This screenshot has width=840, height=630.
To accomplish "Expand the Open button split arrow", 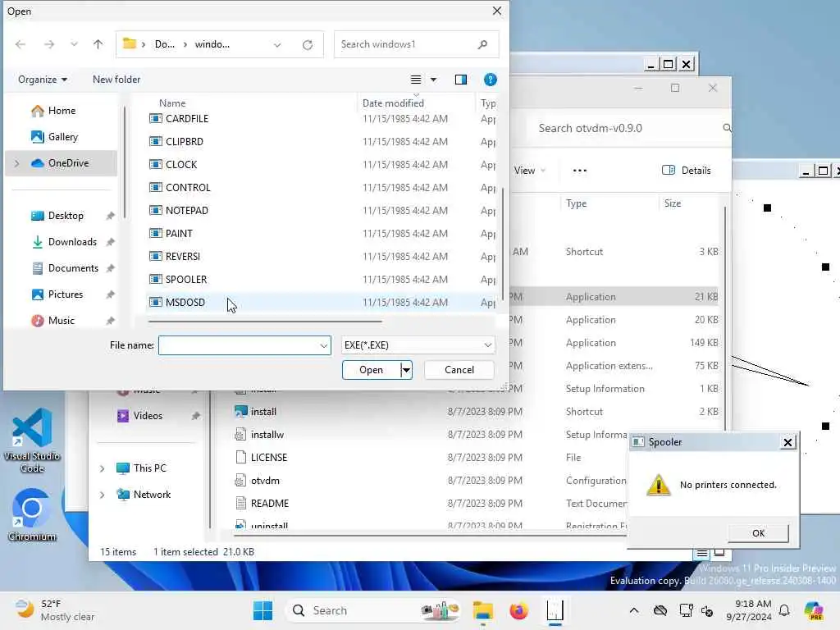I will tap(407, 370).
